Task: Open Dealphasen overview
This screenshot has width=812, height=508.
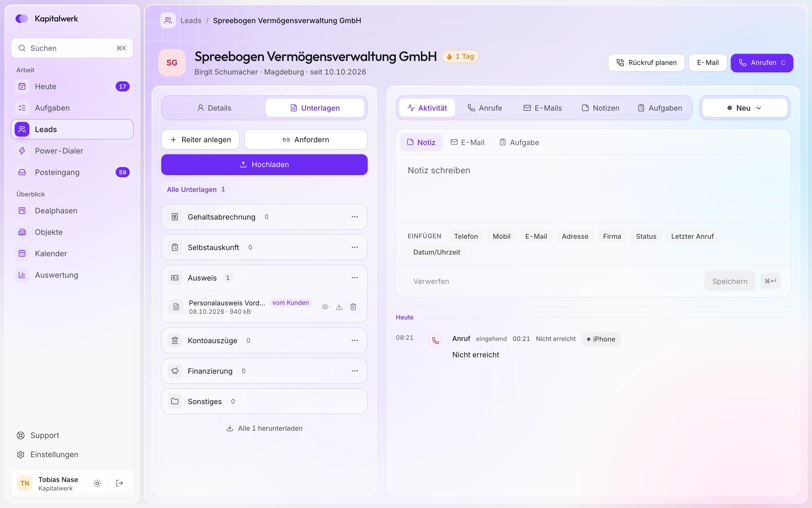Action: point(72,211)
